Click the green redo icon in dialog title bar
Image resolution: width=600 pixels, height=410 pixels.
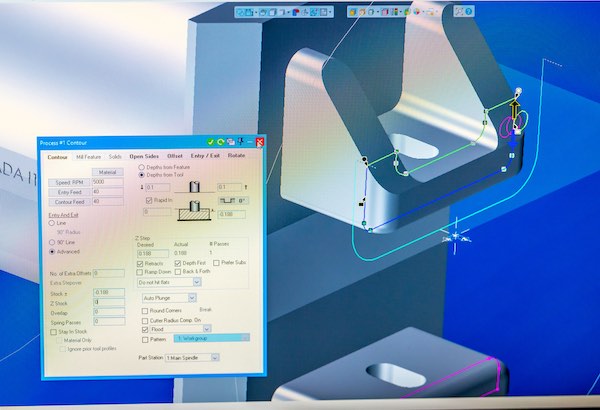(x=222, y=143)
